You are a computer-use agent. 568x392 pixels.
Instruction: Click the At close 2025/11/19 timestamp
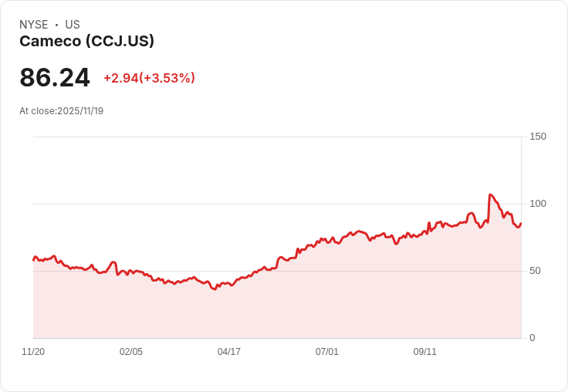pyautogui.click(x=61, y=111)
